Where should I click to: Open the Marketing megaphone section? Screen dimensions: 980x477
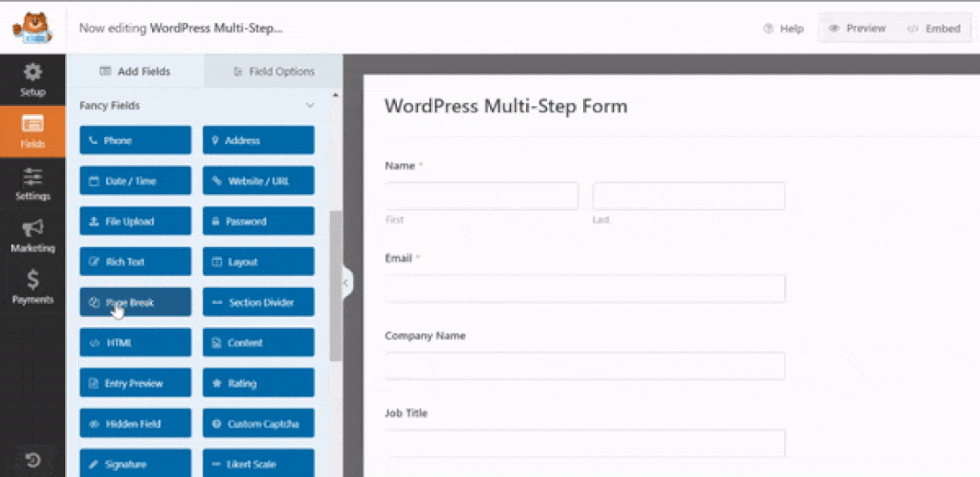tap(32, 236)
